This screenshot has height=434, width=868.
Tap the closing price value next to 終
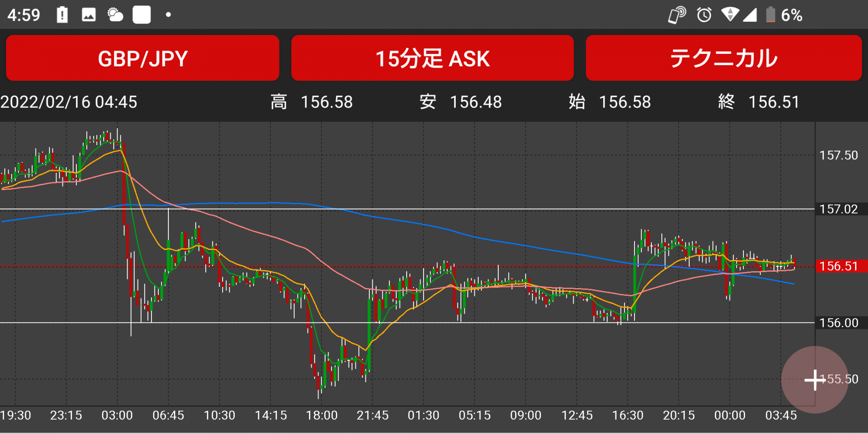point(774,102)
